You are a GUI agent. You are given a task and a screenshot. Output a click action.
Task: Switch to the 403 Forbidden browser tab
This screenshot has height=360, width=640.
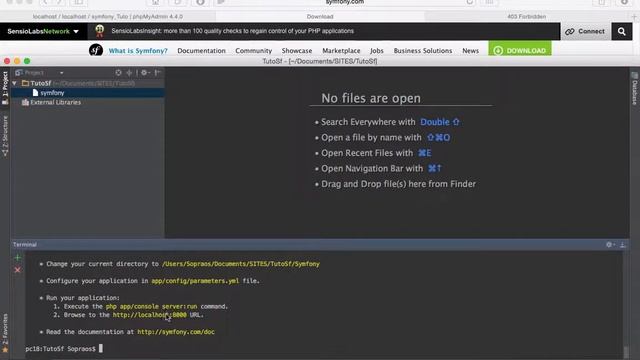[527, 17]
